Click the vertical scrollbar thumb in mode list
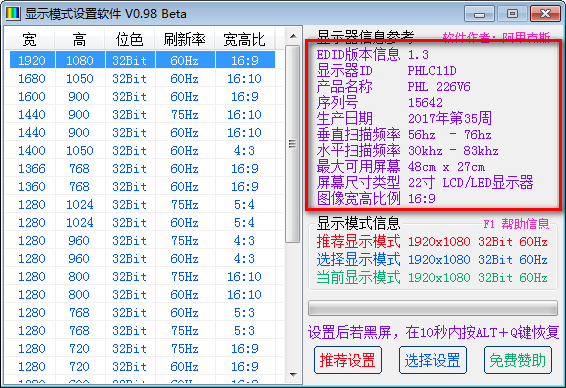This screenshot has height=388, width=566. click(x=292, y=144)
